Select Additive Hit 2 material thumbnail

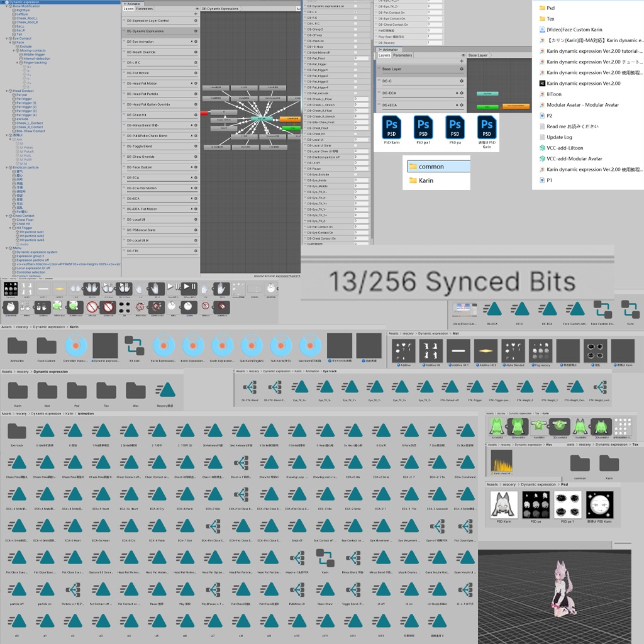pos(486,353)
